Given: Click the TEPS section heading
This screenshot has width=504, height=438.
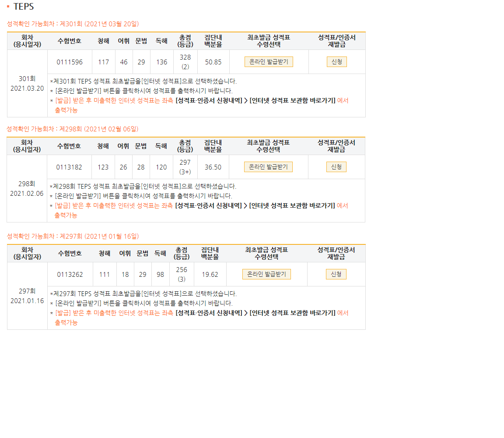Looking at the screenshot, I should coord(24,7).
